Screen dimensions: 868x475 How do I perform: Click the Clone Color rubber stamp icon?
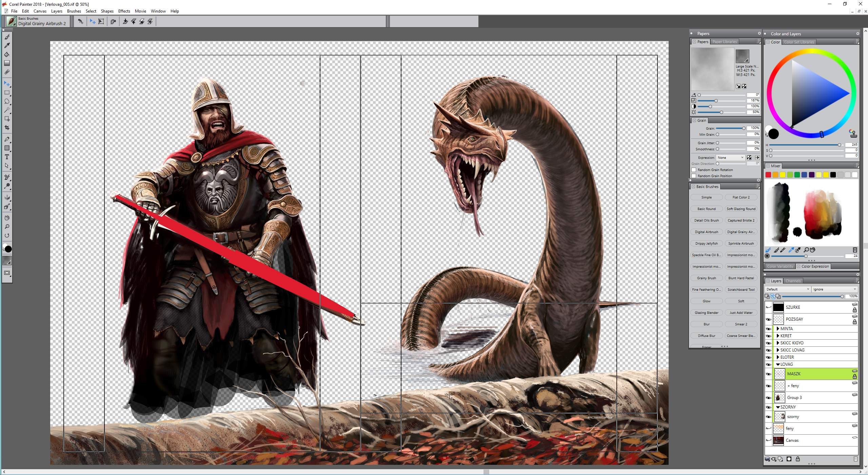[853, 133]
